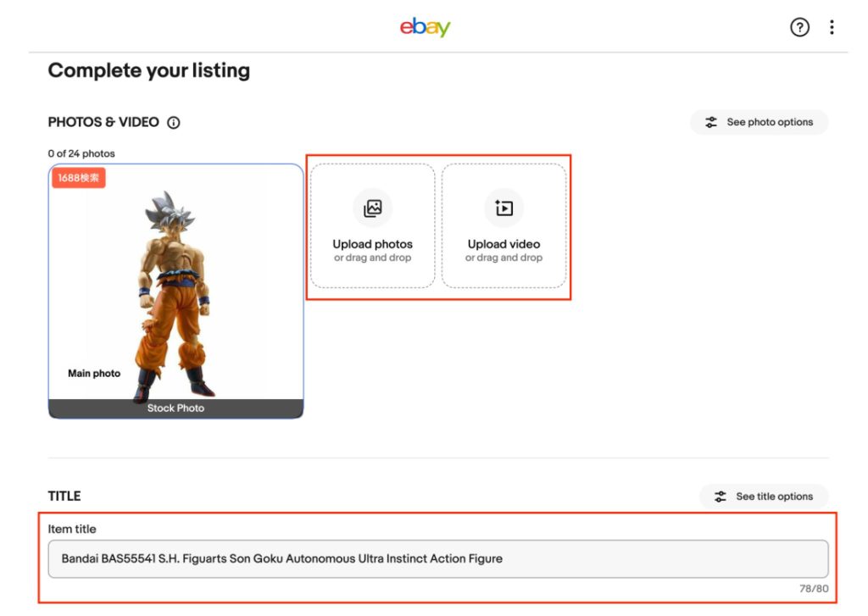Click the red 1688 search badge
868x616 pixels.
tap(79, 178)
